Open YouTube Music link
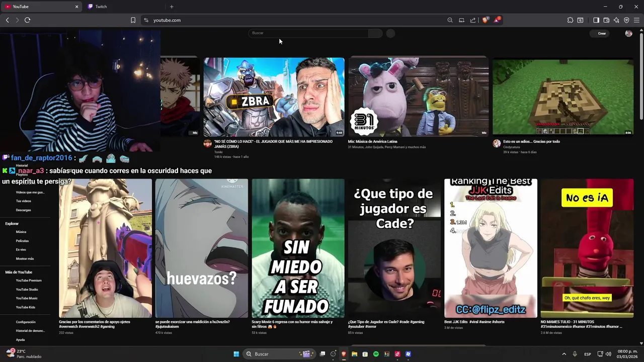The image size is (644, 362). tap(27, 298)
